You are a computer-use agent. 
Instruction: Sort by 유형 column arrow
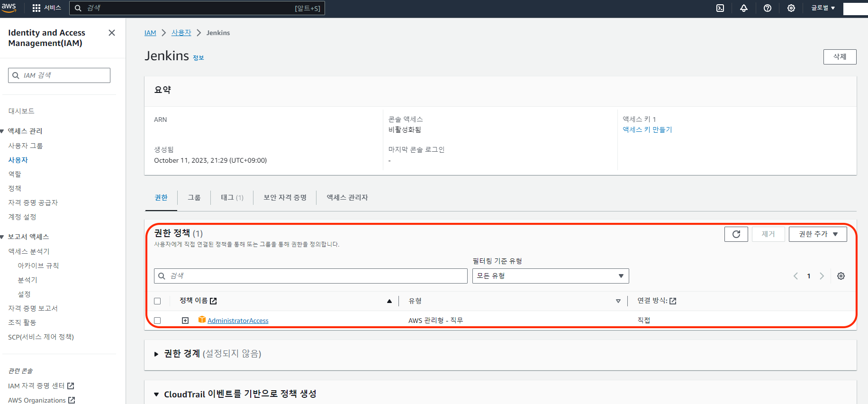click(x=618, y=301)
